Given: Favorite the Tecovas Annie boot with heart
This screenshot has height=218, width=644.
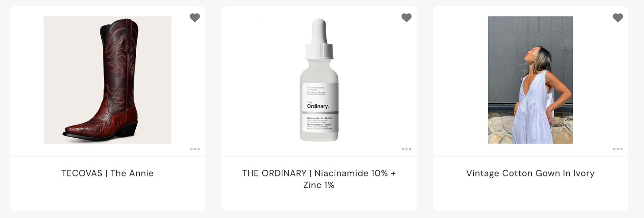Looking at the screenshot, I should (x=195, y=17).
